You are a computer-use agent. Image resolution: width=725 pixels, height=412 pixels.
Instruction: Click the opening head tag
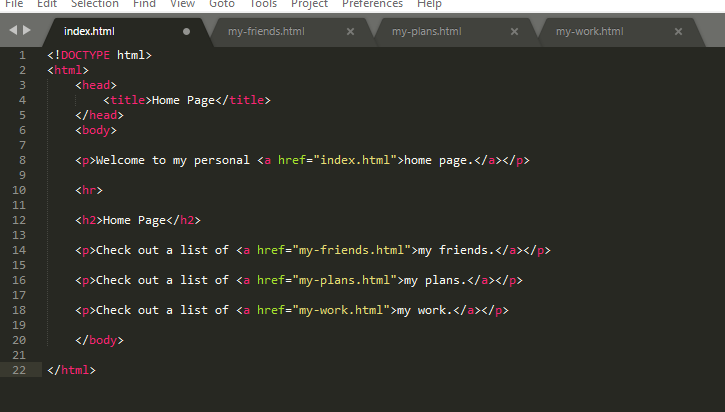(96, 86)
